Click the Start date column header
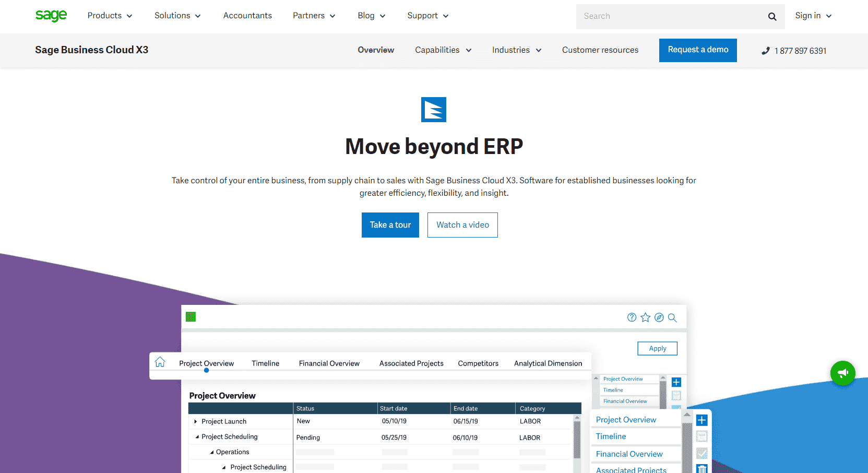Screen dimensions: 868x473 (414, 408)
